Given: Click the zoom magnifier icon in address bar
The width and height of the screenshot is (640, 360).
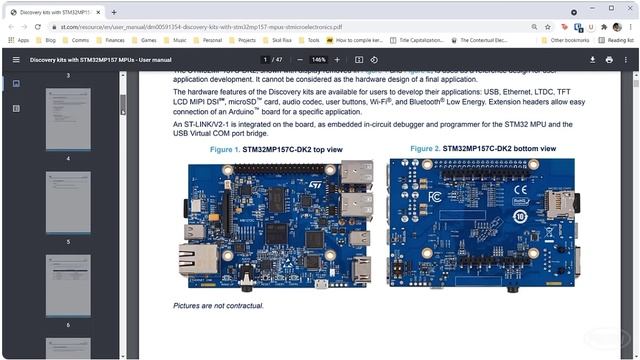Looking at the screenshot, I should [x=534, y=27].
